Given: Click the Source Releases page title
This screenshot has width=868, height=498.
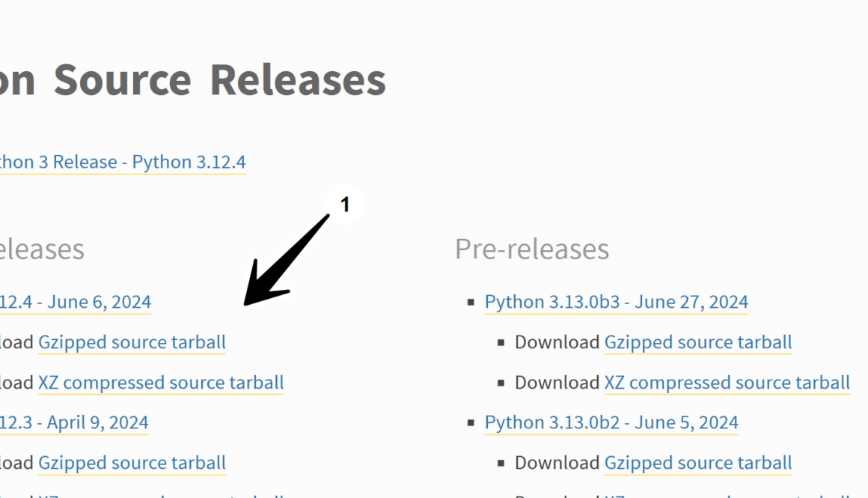Looking at the screenshot, I should [193, 79].
